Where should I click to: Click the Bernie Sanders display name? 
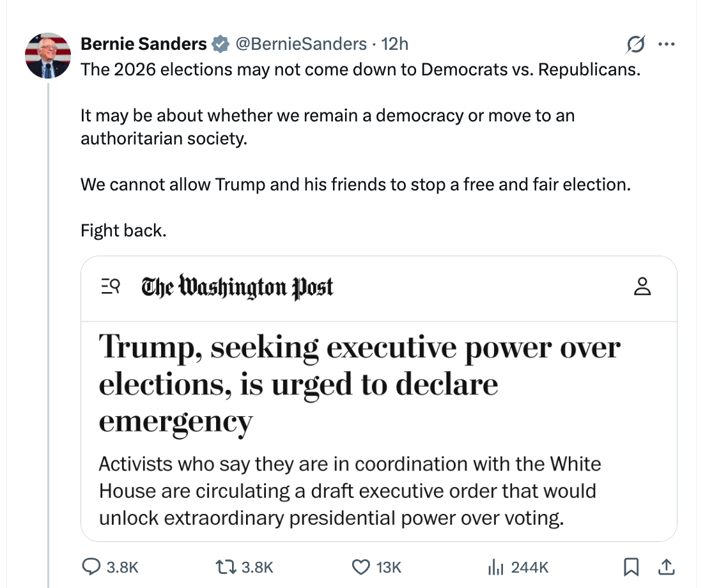pyautogui.click(x=143, y=43)
